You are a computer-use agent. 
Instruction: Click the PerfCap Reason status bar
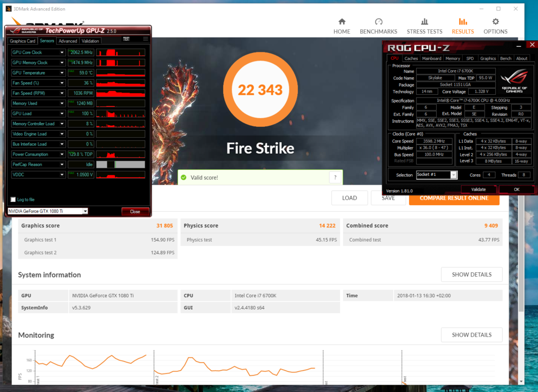120,164
